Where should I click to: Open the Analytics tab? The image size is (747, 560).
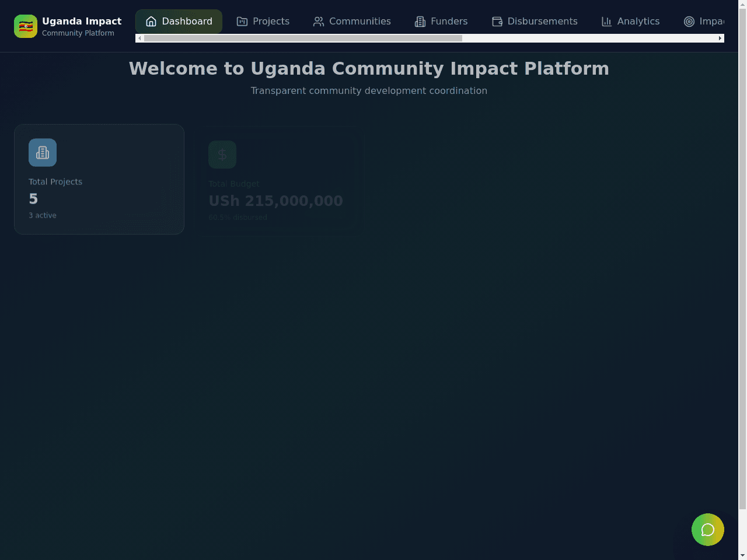630,22
